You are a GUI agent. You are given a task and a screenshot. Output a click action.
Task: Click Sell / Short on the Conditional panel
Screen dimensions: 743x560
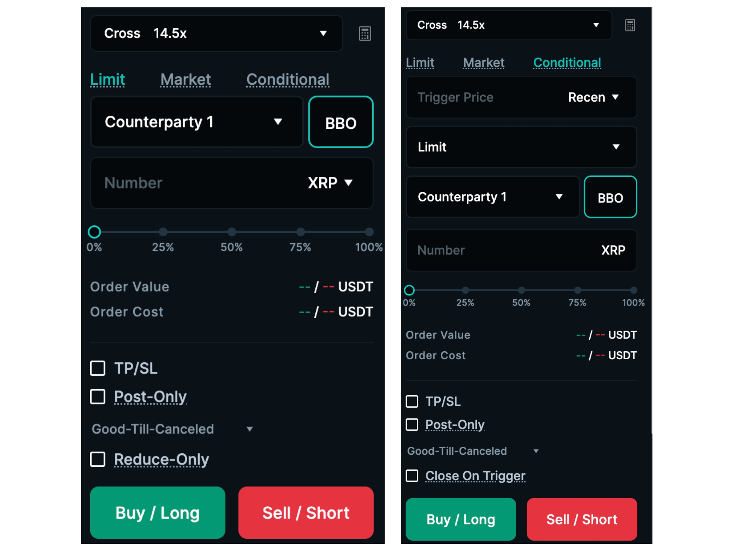(x=581, y=519)
